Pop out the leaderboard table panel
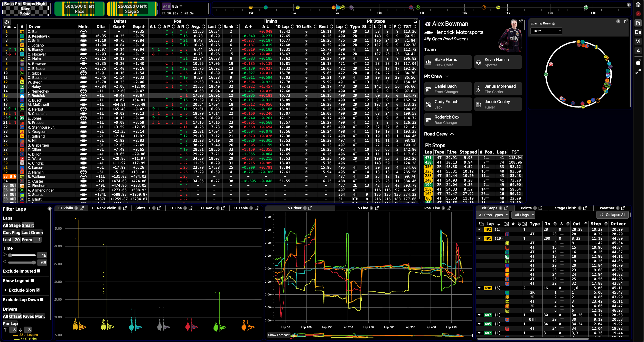The width and height of the screenshot is (644, 342). point(415,21)
